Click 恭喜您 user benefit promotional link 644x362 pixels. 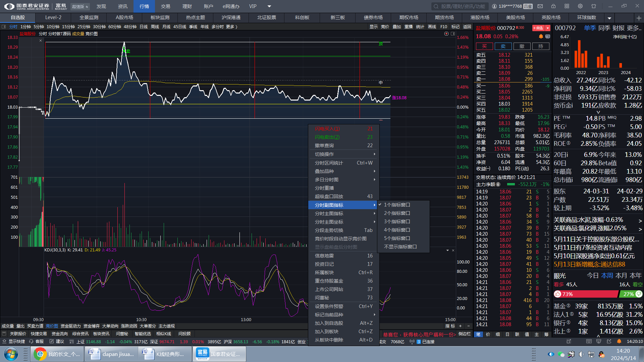[x=419, y=335]
